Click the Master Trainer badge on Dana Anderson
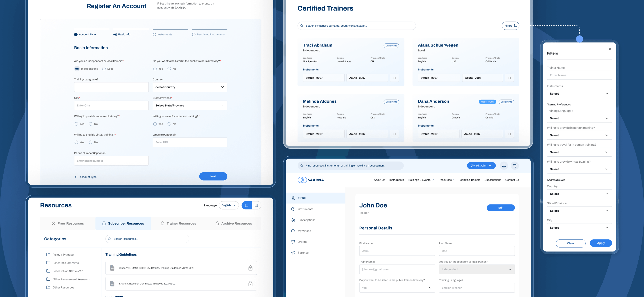The width and height of the screenshot is (644, 297). tap(487, 102)
